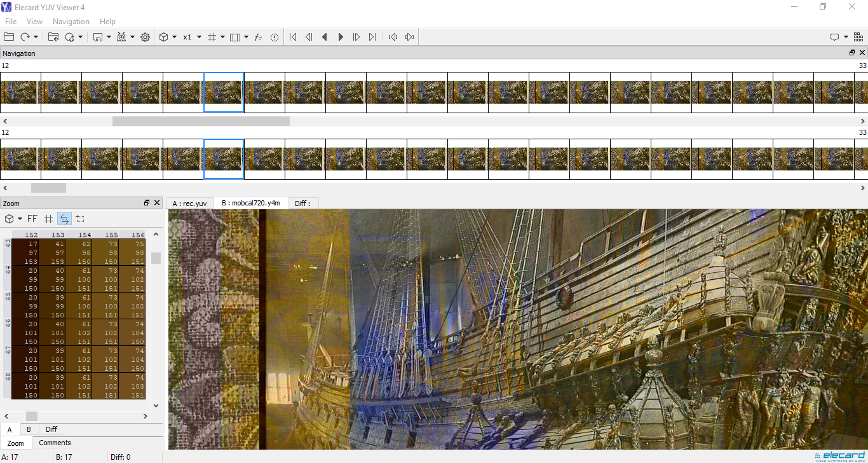The width and height of the screenshot is (868, 463).
Task: Select the Diff tab in Zoom panel
Action: 51,429
